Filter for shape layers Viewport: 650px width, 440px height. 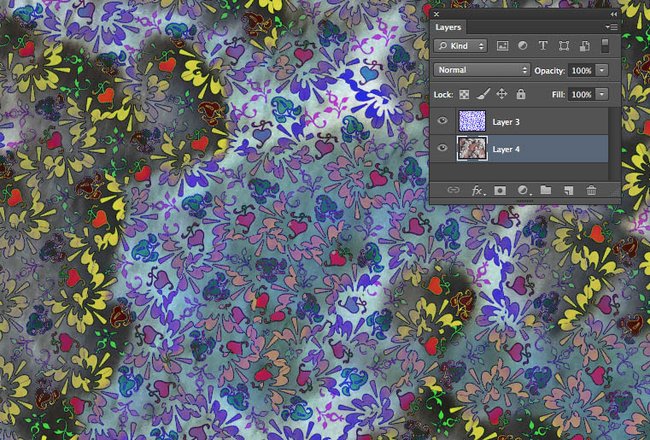(563, 46)
